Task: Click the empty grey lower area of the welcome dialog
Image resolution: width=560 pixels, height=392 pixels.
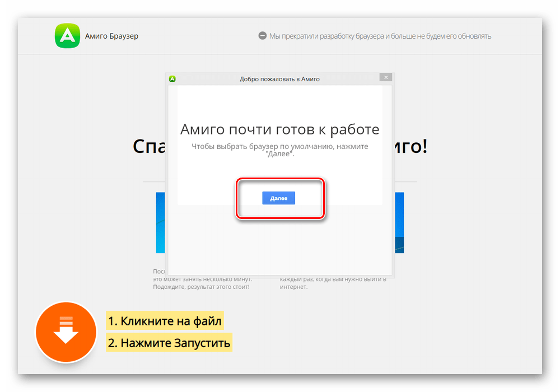Action: pyautogui.click(x=279, y=246)
